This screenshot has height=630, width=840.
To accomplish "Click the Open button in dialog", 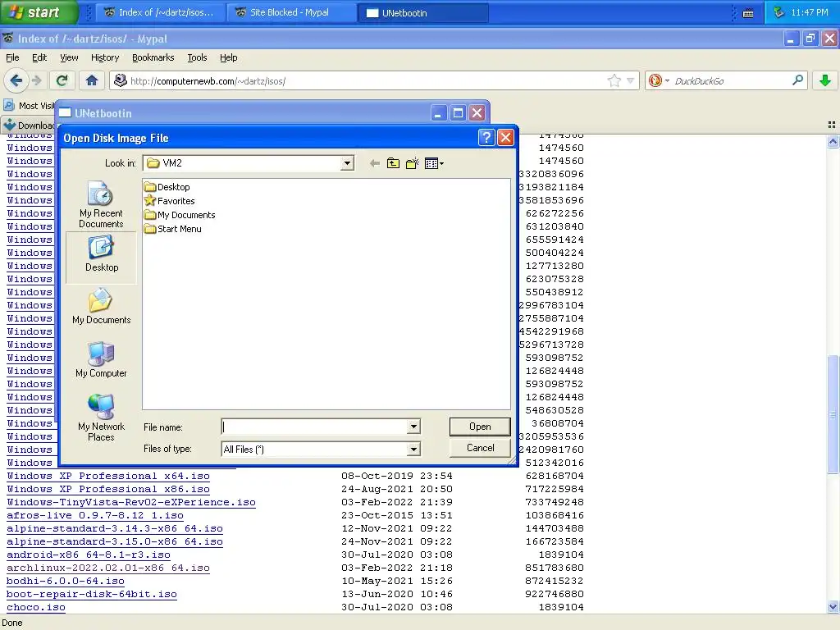I will click(x=480, y=427).
